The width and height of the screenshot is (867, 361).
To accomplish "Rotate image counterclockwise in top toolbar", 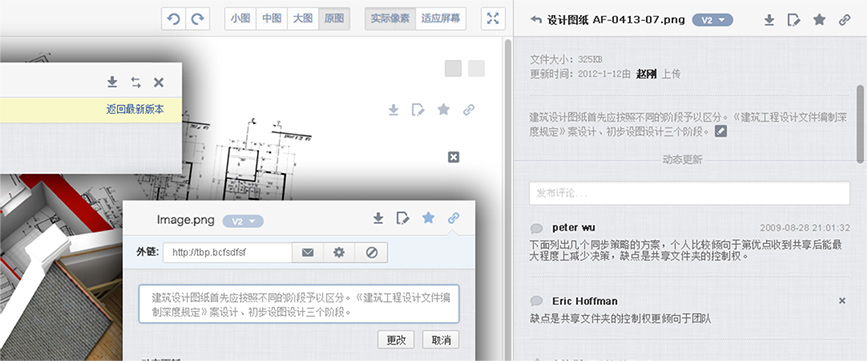I will [x=174, y=19].
